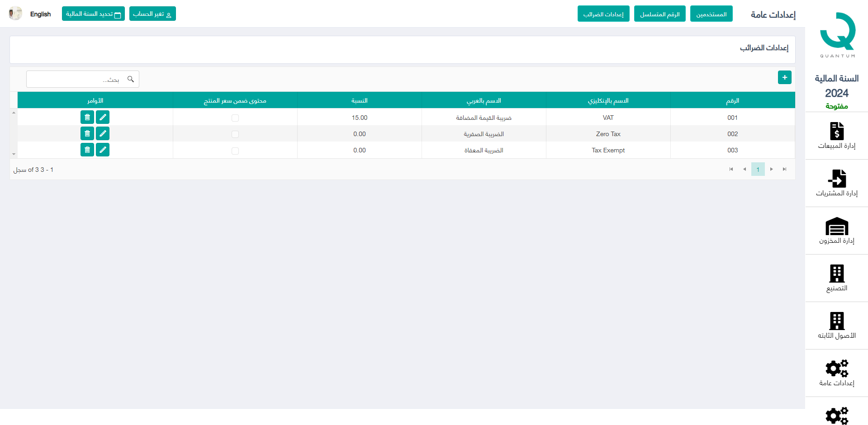Click تحديد السنة المالية fiscal year button
The width and height of the screenshot is (868, 425).
[x=93, y=14]
